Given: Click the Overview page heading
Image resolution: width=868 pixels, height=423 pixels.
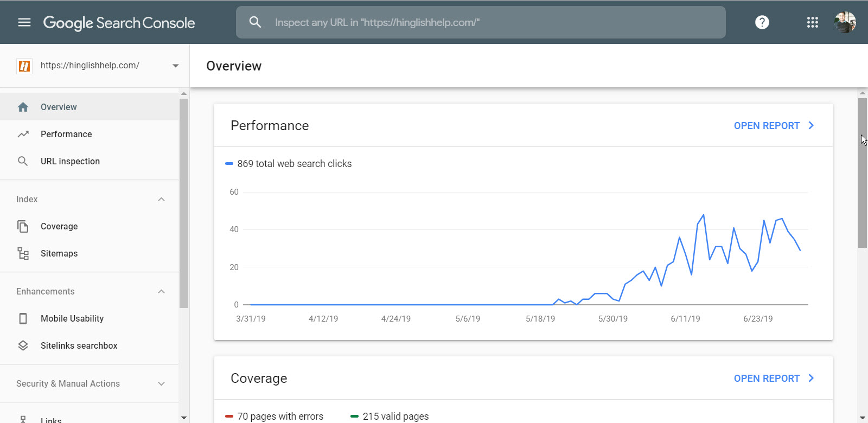Looking at the screenshot, I should click(x=234, y=66).
